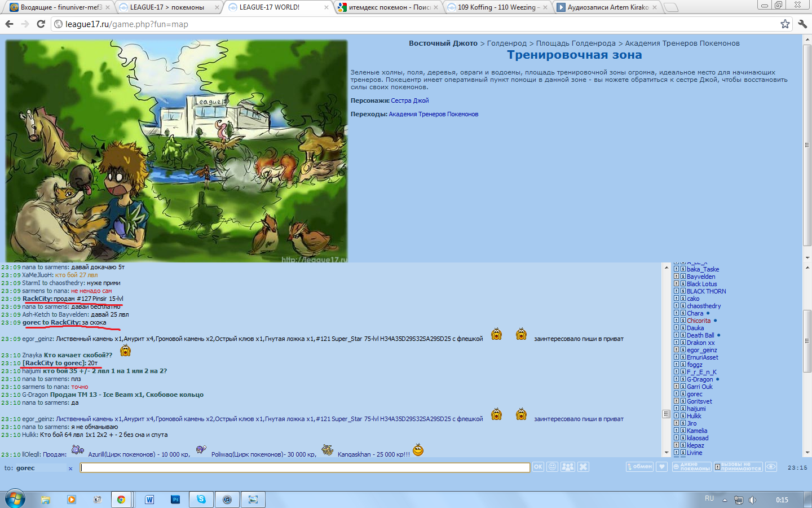Click user name Goritsvet in user list
This screenshot has height=508, width=812.
click(699, 401)
